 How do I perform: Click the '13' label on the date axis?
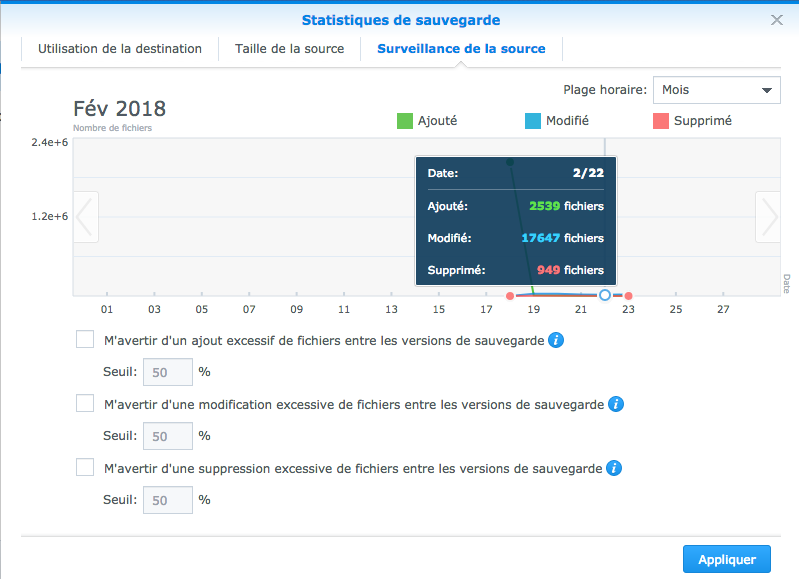pos(391,309)
